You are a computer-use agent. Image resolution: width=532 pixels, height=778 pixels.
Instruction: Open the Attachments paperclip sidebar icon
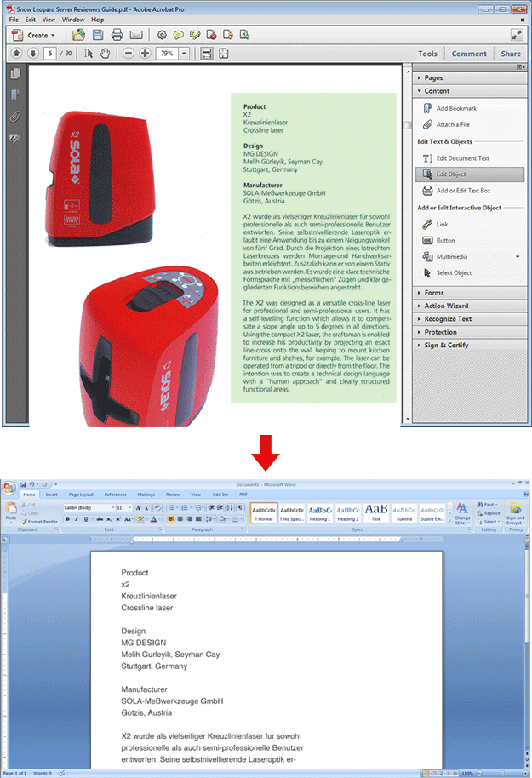pos(15,117)
